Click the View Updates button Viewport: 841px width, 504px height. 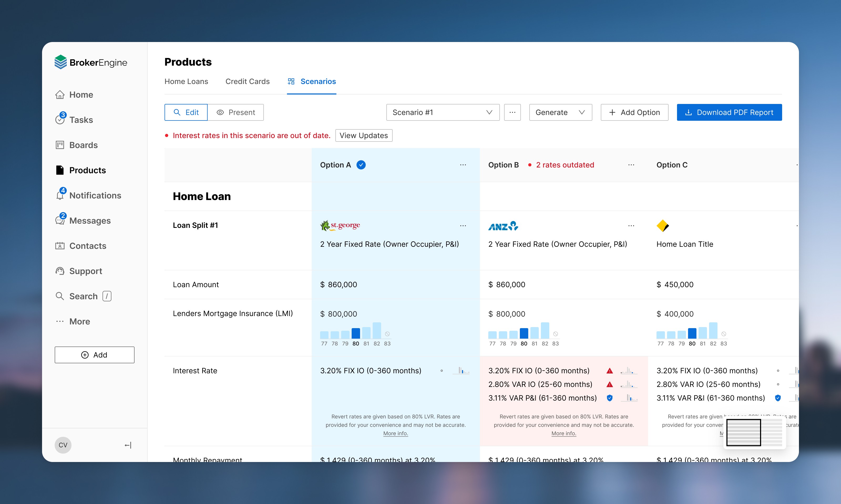pyautogui.click(x=363, y=135)
